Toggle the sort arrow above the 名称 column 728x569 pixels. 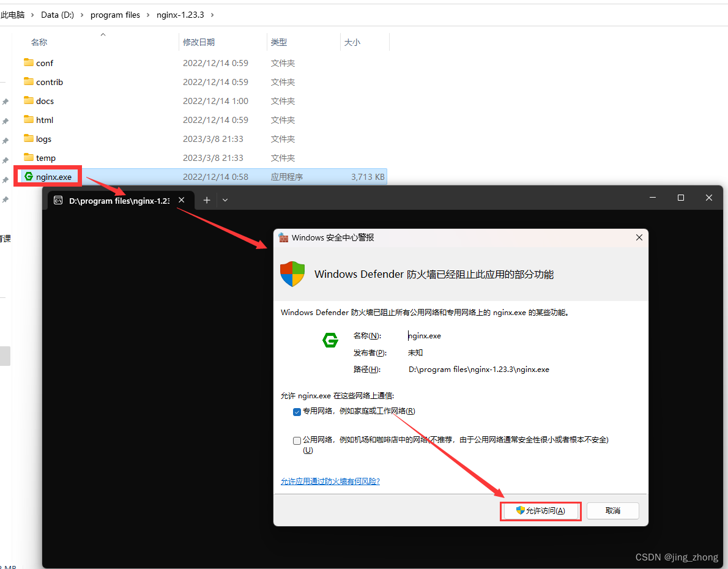103,34
